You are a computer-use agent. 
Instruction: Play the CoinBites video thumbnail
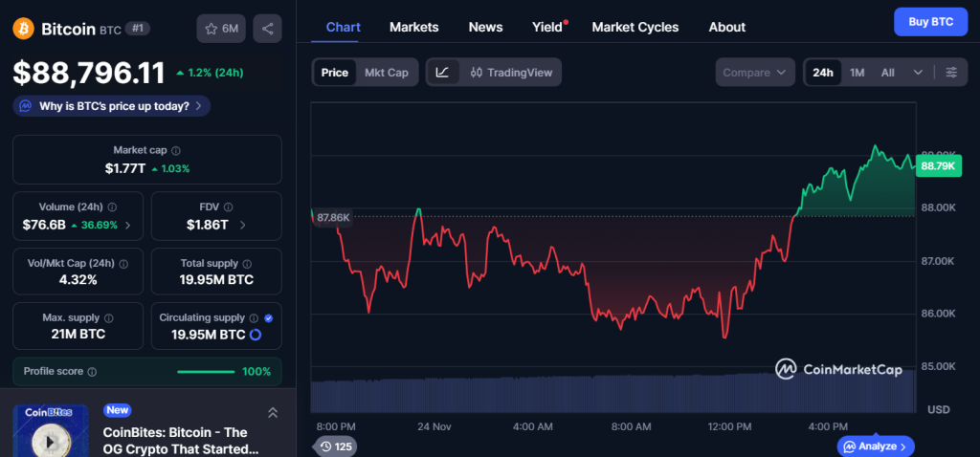pos(50,442)
